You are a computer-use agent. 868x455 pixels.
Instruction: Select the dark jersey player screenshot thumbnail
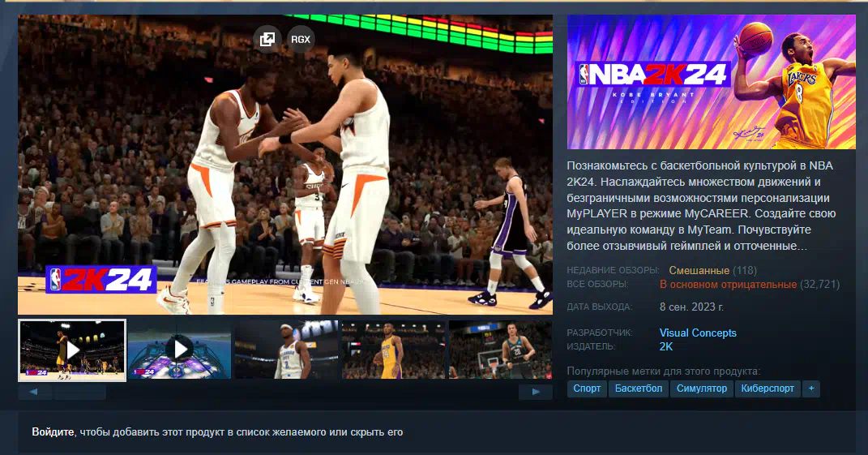coord(500,350)
